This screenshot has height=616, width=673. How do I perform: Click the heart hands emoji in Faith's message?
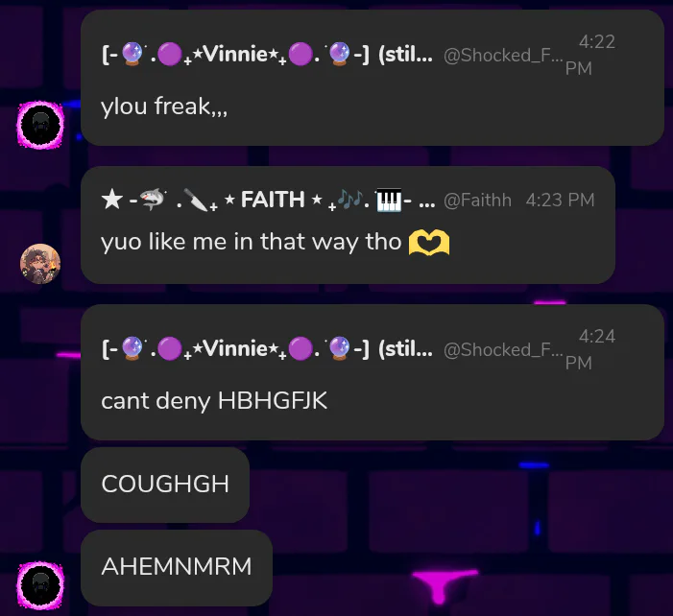429,242
